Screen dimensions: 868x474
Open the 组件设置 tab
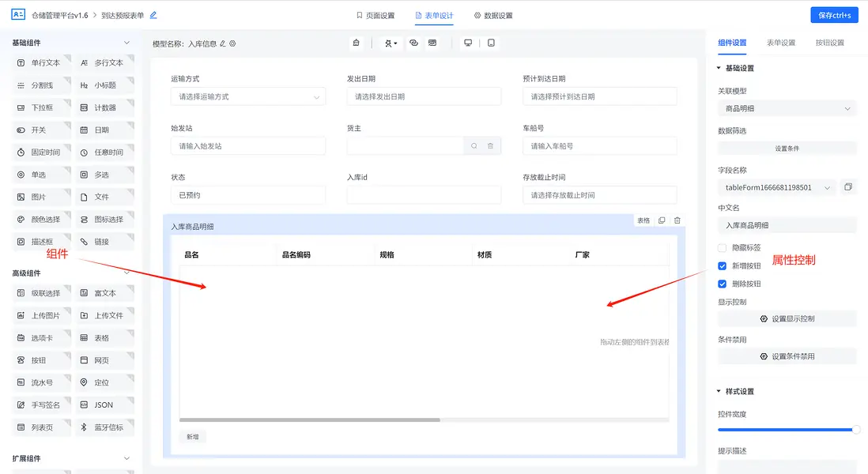point(732,43)
